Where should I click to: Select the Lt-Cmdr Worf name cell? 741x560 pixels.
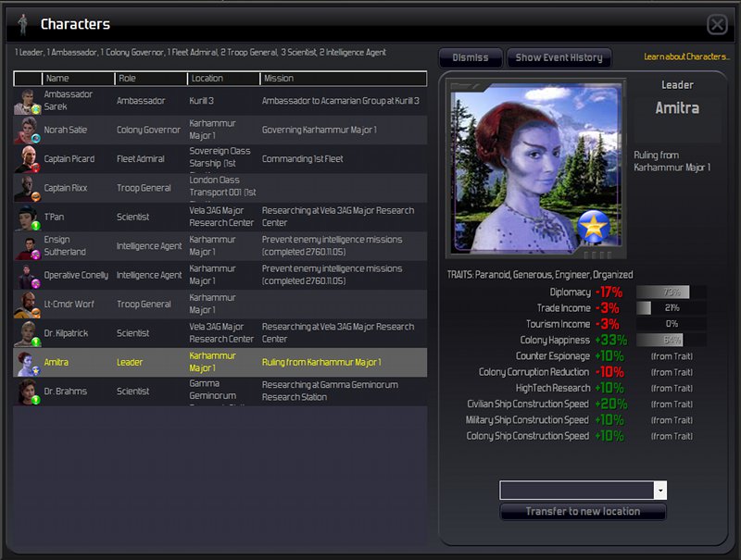pos(69,305)
